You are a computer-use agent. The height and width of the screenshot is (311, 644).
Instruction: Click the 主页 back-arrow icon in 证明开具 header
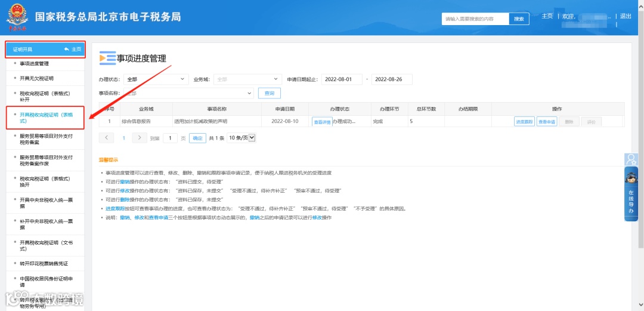pos(66,50)
